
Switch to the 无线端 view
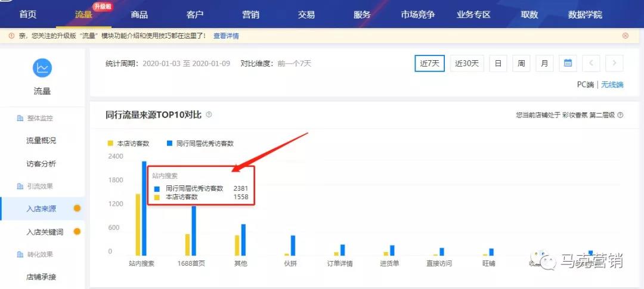pyautogui.click(x=612, y=85)
